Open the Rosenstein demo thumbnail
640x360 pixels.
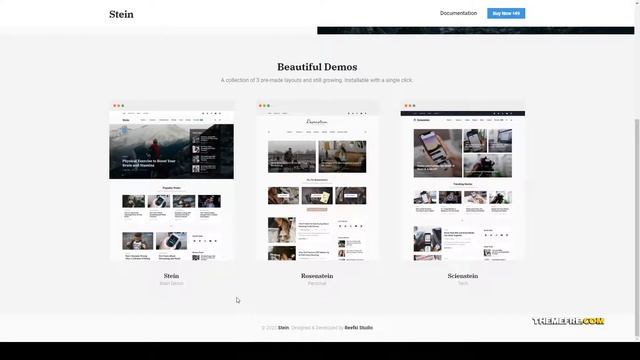tap(317, 181)
